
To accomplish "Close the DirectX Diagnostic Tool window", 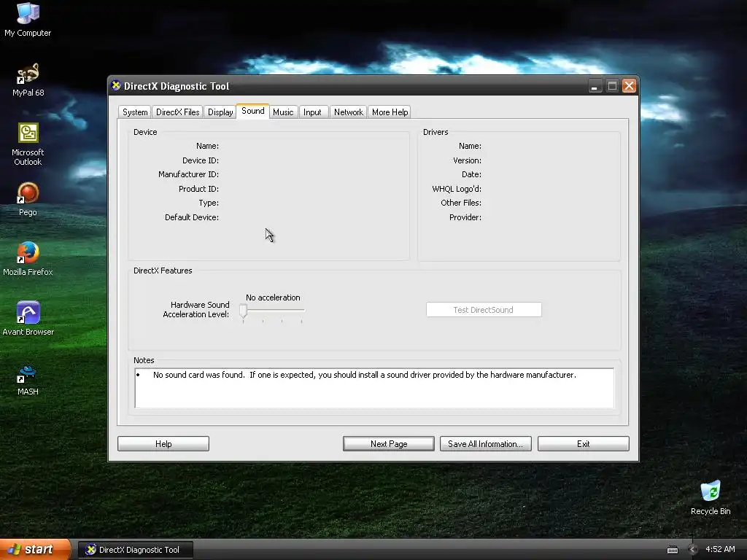I will click(629, 86).
